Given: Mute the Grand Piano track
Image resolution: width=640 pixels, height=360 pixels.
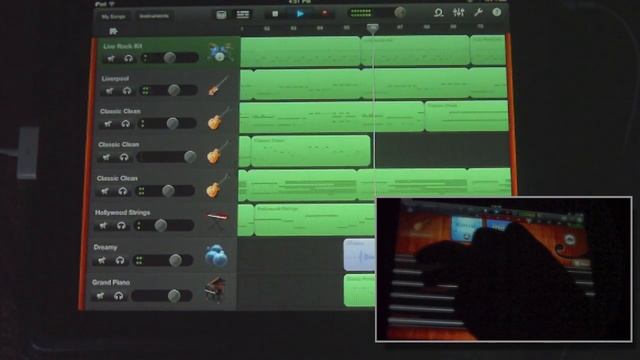Looking at the screenshot, I should (100, 296).
